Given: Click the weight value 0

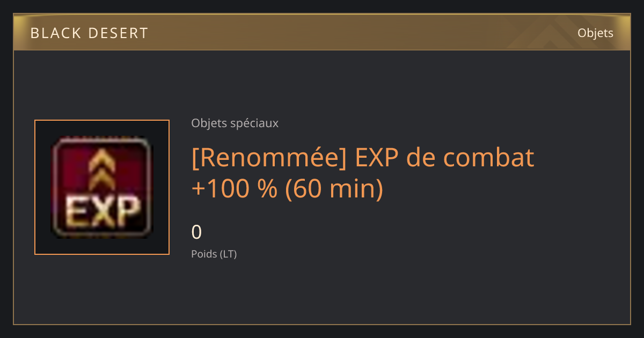Looking at the screenshot, I should point(196,232).
